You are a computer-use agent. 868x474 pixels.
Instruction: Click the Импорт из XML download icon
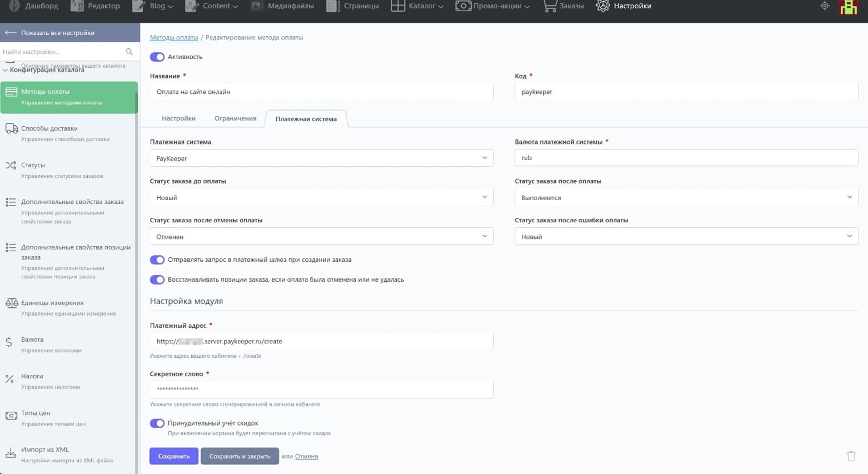point(11,452)
